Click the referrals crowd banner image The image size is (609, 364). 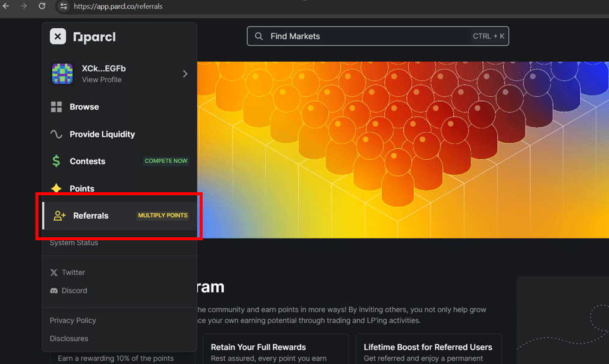point(403,150)
